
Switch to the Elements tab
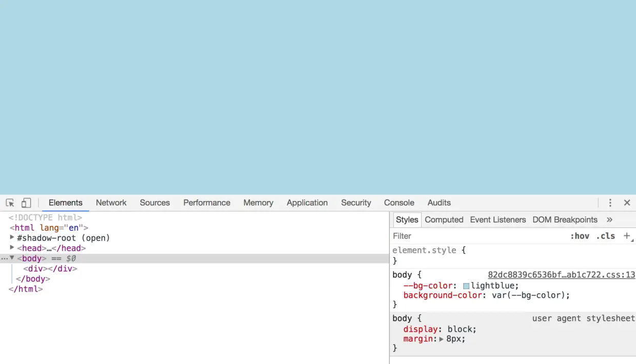[65, 203]
